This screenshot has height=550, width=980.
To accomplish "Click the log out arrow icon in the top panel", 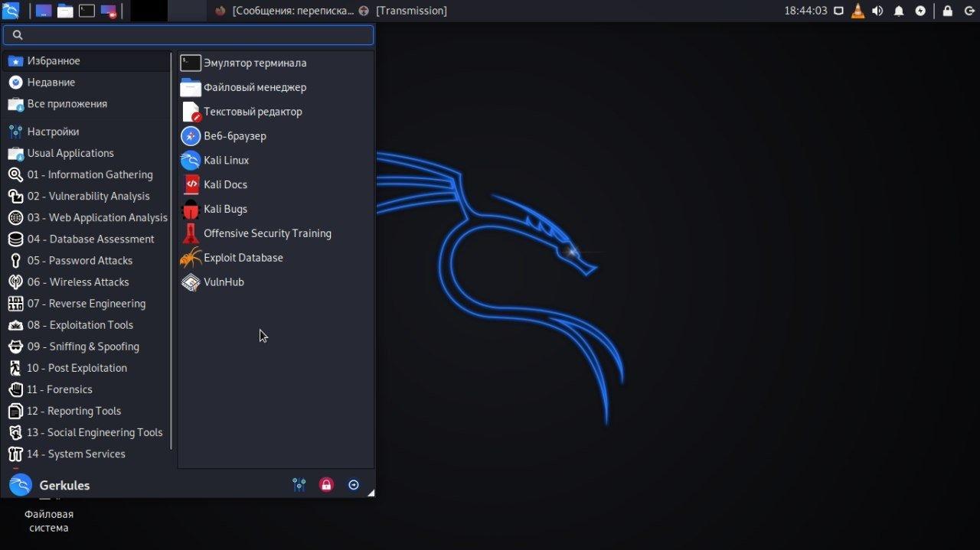I will click(x=968, y=11).
